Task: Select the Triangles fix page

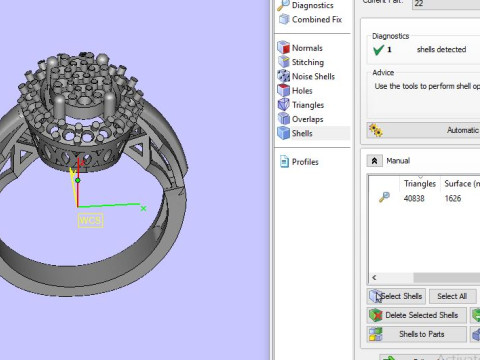Action: pyautogui.click(x=301, y=105)
